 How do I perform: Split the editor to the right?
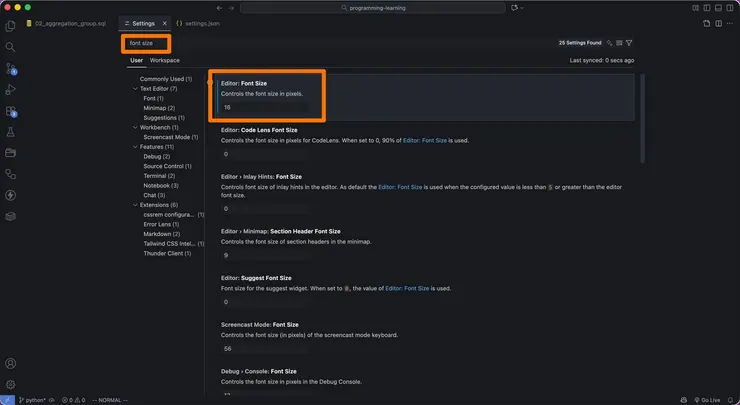pos(718,24)
